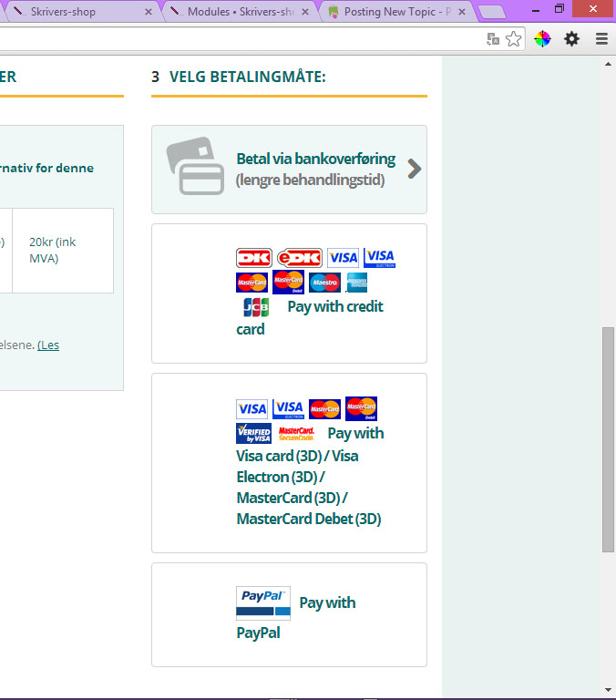The height and width of the screenshot is (700, 616).
Task: Open the color wheel extension icon
Action: click(543, 39)
